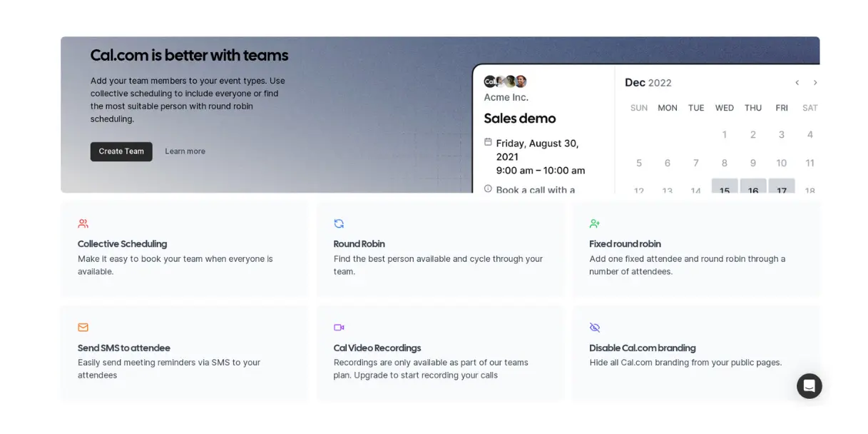Click the Disable Cal.com branding eye-off icon
The width and height of the screenshot is (868, 434).
(x=595, y=328)
